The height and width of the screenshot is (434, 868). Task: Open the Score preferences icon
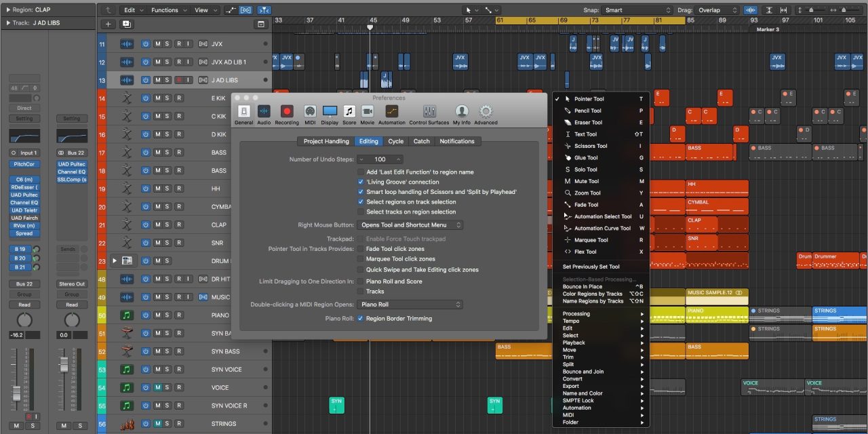click(x=349, y=113)
